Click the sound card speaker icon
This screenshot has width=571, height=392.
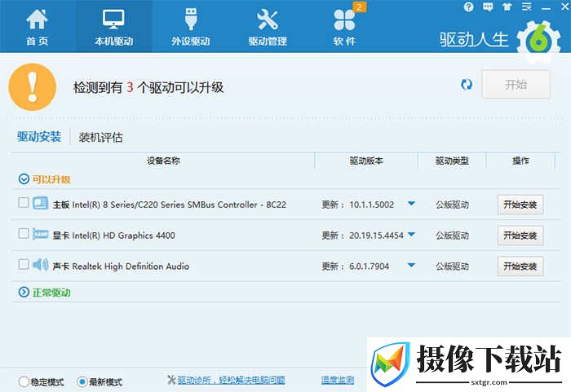tap(40, 264)
